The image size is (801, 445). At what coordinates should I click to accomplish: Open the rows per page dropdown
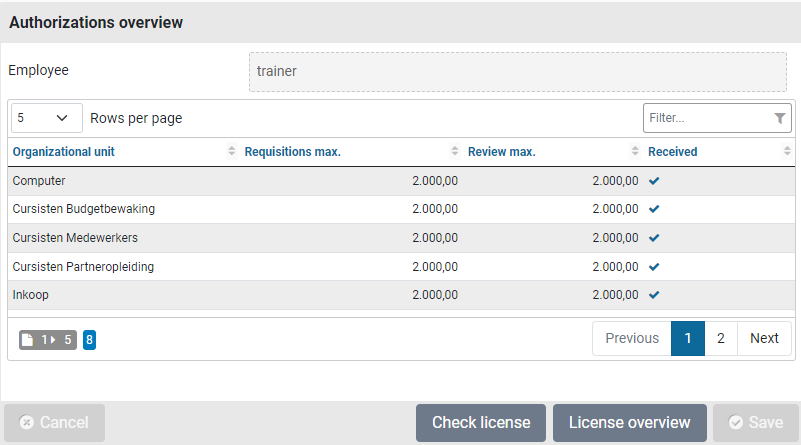coord(46,118)
